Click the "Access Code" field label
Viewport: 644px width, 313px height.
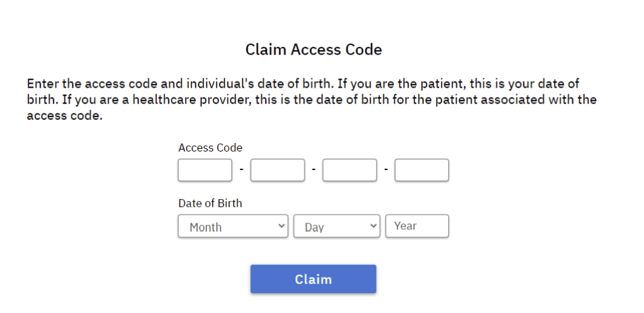click(x=210, y=148)
